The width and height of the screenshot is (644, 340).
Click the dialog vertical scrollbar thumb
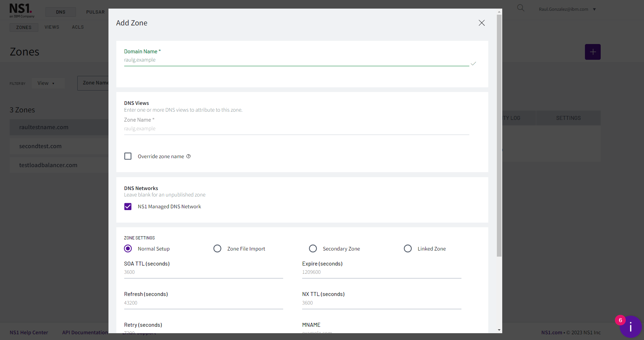(x=499, y=135)
